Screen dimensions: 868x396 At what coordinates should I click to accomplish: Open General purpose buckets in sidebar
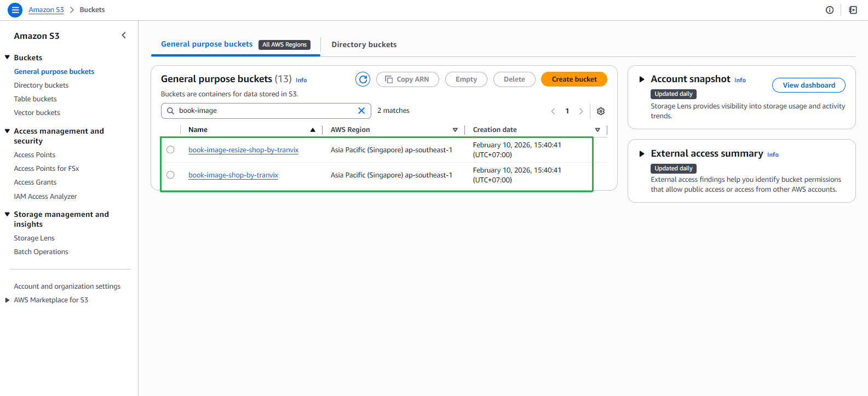coord(54,72)
